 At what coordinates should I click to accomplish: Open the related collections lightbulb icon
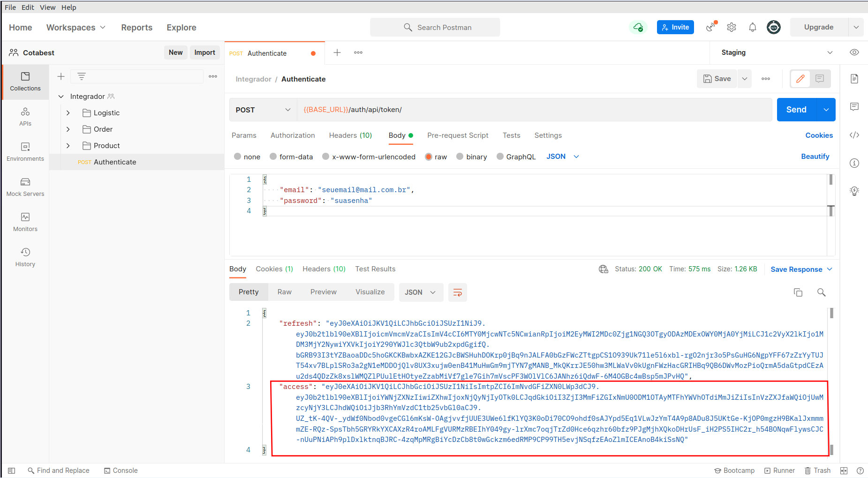[854, 191]
